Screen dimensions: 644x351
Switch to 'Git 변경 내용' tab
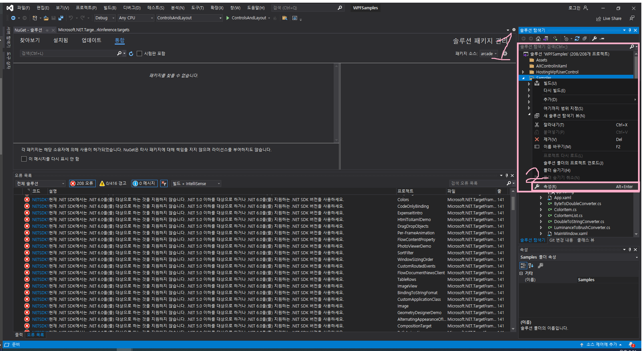coord(561,240)
